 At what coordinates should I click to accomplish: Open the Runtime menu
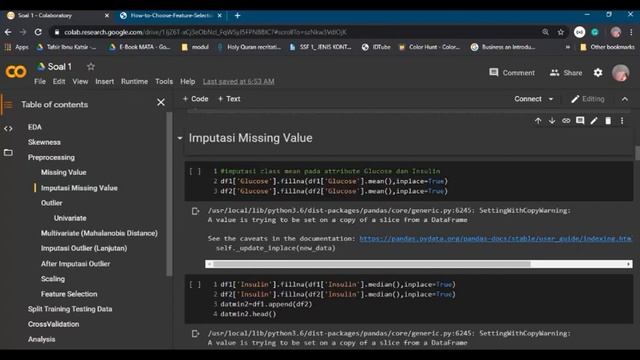[134, 82]
